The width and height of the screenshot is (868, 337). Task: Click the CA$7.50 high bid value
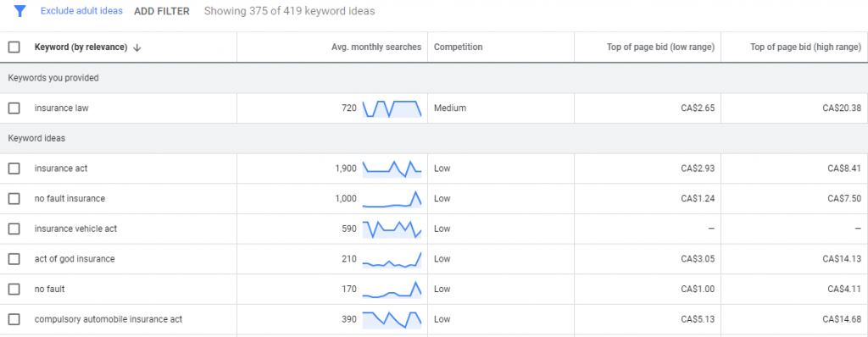click(x=844, y=198)
